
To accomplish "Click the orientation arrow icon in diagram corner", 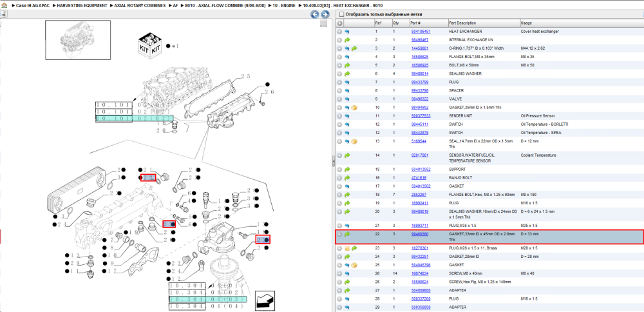I will coord(265,300).
